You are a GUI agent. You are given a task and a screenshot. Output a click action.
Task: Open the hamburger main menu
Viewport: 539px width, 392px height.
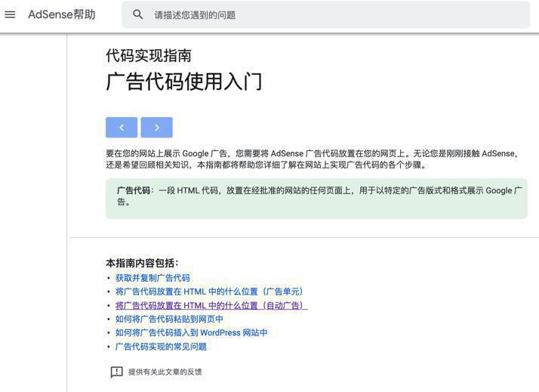pyautogui.click(x=10, y=14)
